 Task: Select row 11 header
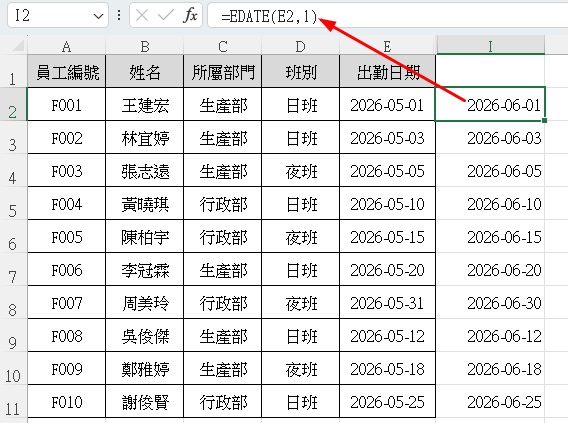pyautogui.click(x=13, y=401)
